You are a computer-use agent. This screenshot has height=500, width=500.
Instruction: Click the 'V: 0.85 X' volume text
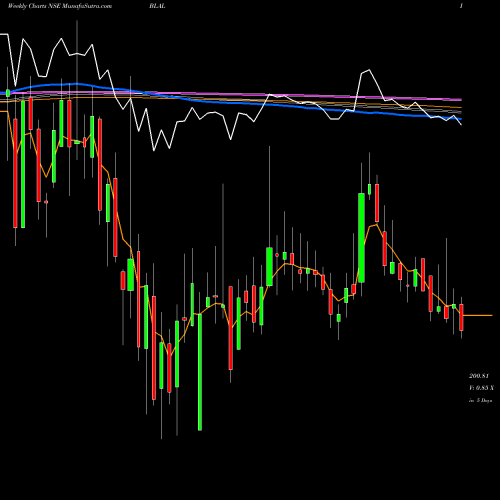click(x=481, y=388)
